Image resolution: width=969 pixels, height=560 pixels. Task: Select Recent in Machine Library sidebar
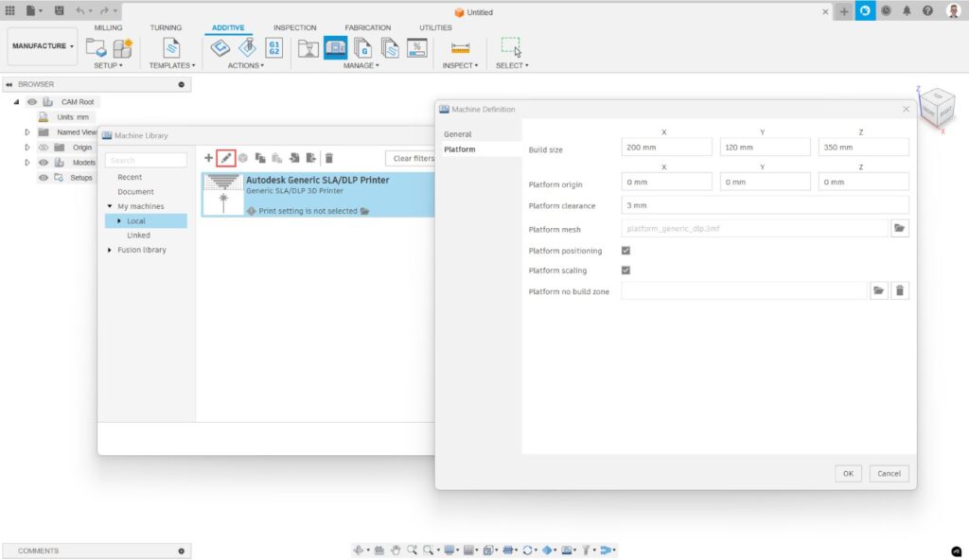(x=130, y=178)
